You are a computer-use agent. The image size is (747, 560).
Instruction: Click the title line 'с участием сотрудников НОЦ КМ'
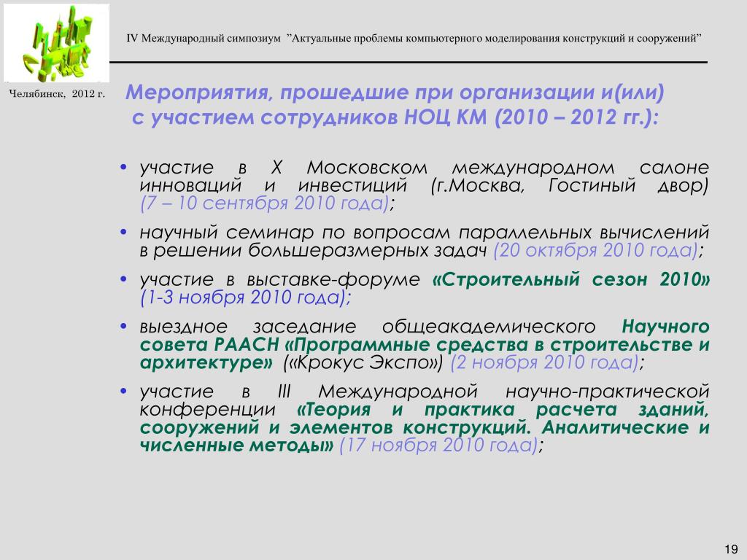click(309, 117)
